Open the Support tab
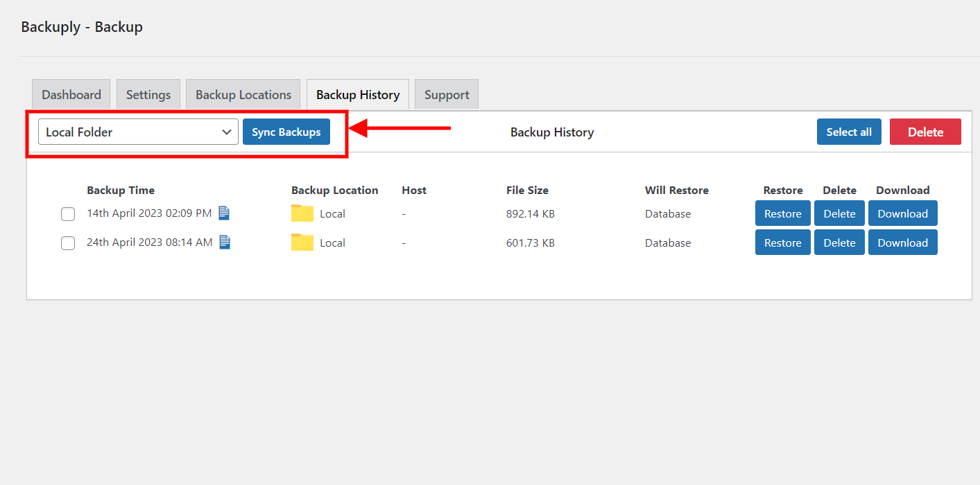The image size is (980, 485). coord(446,94)
